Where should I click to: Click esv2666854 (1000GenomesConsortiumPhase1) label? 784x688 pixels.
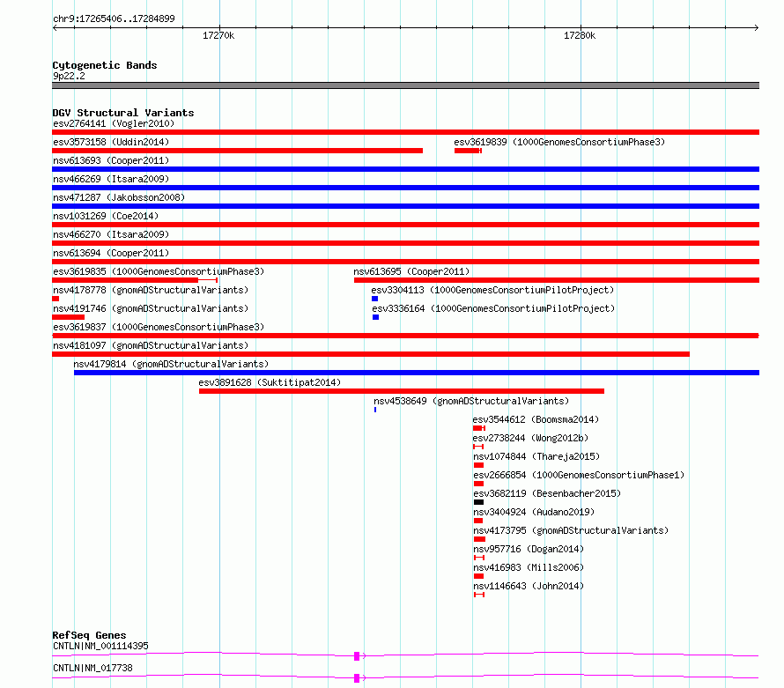tap(579, 475)
